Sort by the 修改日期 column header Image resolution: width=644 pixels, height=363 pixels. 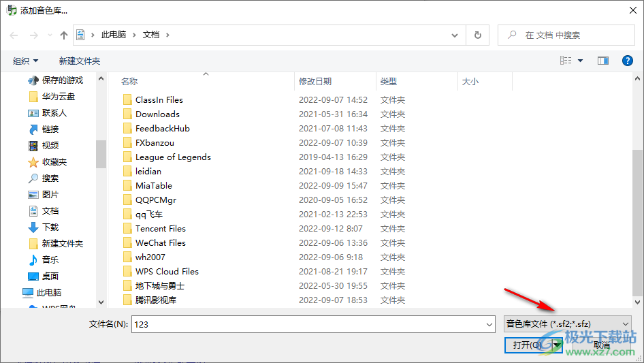coord(315,82)
